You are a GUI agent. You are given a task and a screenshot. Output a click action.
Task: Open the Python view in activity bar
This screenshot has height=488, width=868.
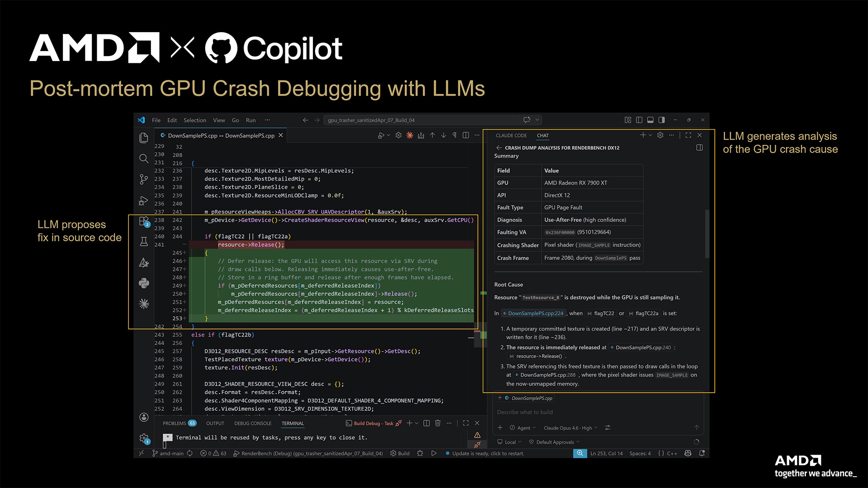coord(144,283)
